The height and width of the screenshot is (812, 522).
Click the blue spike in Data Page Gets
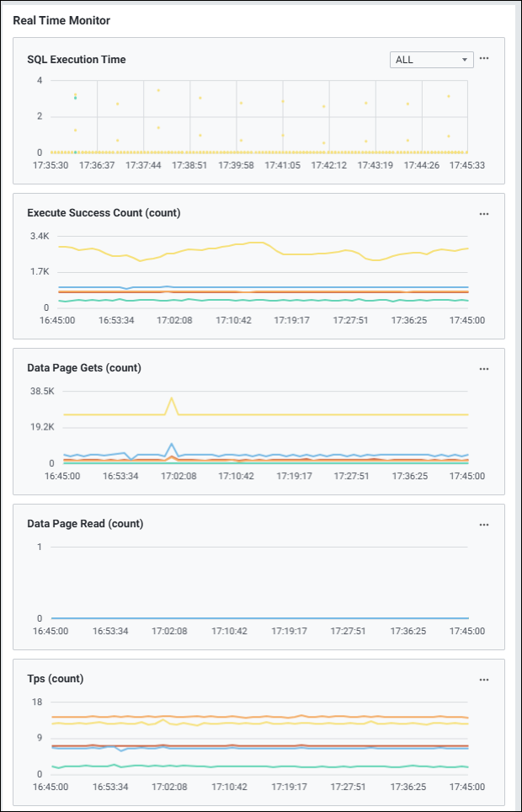[172, 444]
